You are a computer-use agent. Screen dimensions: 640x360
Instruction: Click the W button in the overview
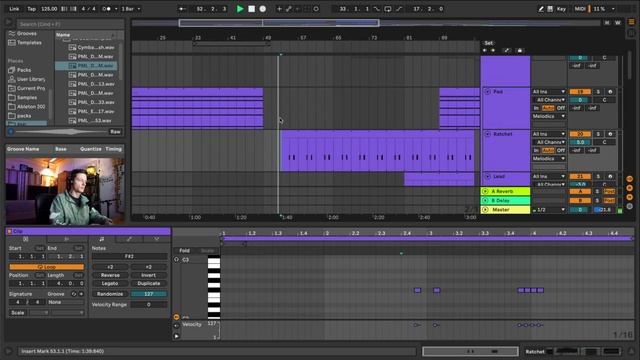(x=618, y=23)
